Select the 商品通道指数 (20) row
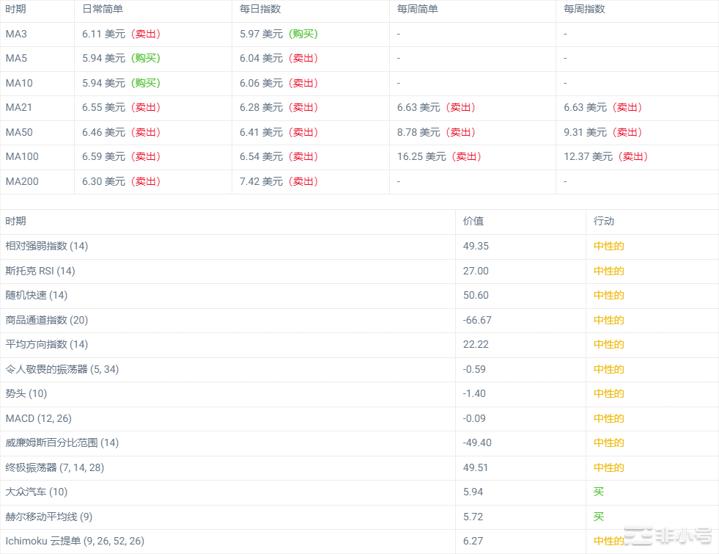The height and width of the screenshot is (554, 719). [360, 320]
